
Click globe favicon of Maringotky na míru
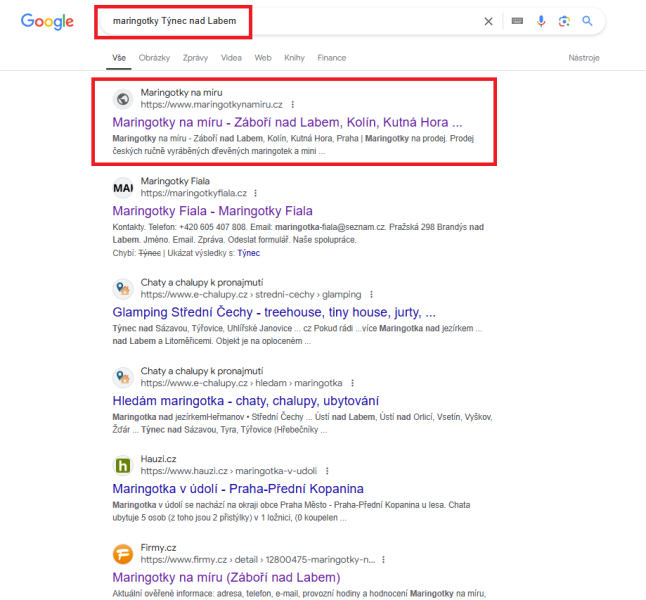click(123, 99)
